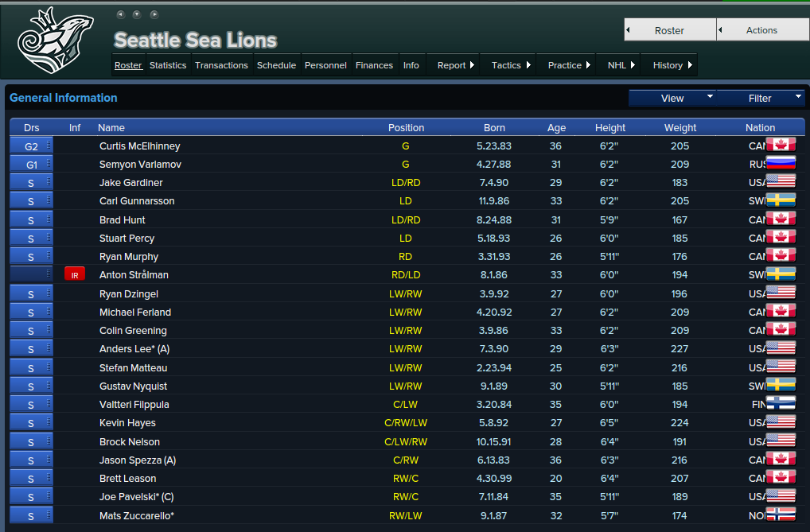810x532 pixels.
Task: Switch to the Schedule tab
Action: coord(276,65)
